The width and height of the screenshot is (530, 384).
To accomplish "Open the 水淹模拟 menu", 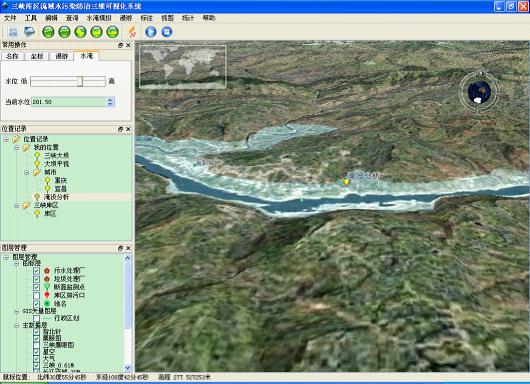I will [99, 18].
